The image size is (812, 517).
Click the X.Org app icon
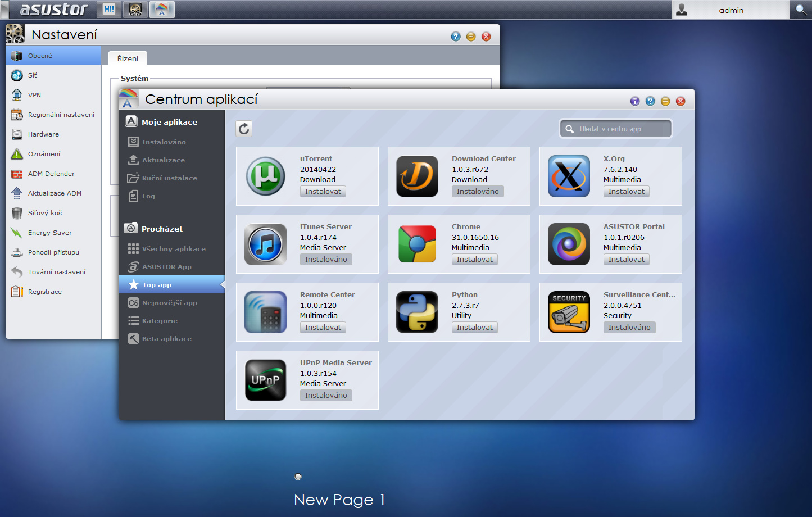(569, 176)
